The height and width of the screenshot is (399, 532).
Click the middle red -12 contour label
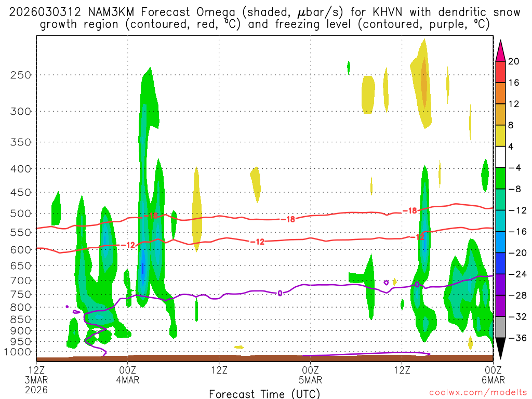tap(257, 242)
